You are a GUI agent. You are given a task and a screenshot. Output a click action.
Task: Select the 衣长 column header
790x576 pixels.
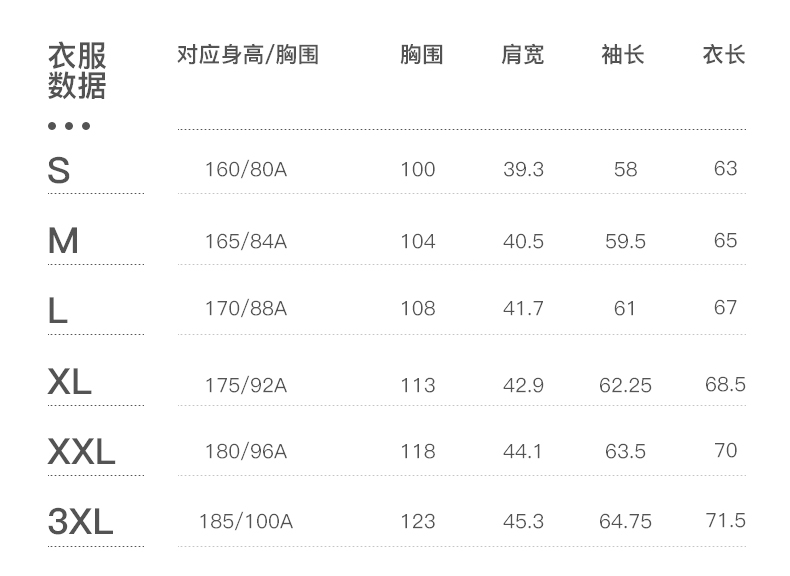pyautogui.click(x=724, y=55)
